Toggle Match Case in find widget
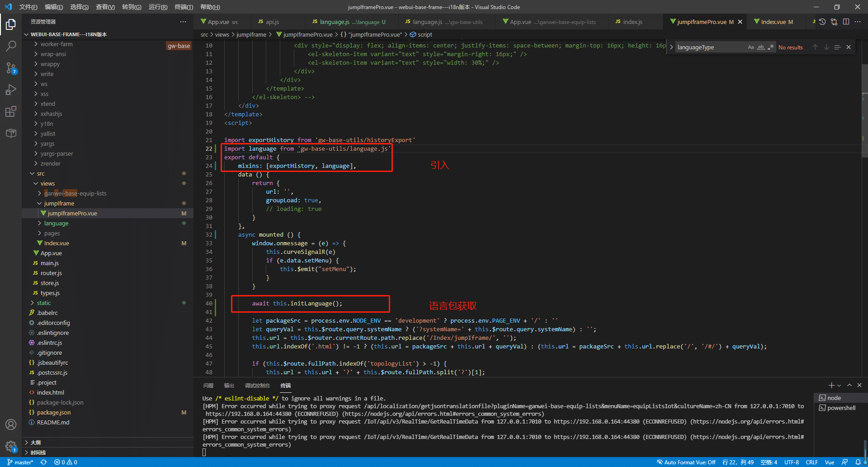The image size is (868, 467). tap(751, 47)
